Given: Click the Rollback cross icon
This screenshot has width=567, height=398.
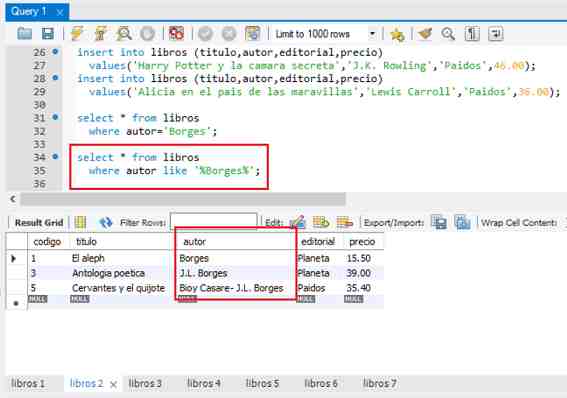Looking at the screenshot, I should point(229,34).
